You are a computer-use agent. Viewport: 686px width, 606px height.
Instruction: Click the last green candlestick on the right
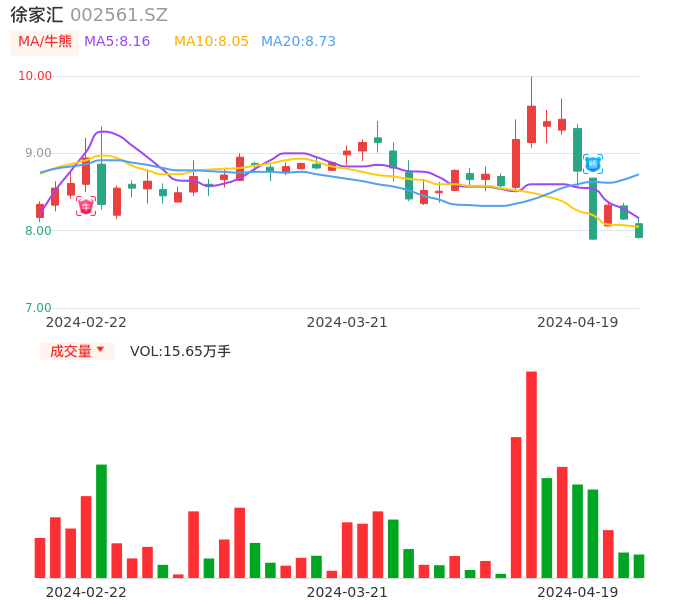tap(639, 230)
